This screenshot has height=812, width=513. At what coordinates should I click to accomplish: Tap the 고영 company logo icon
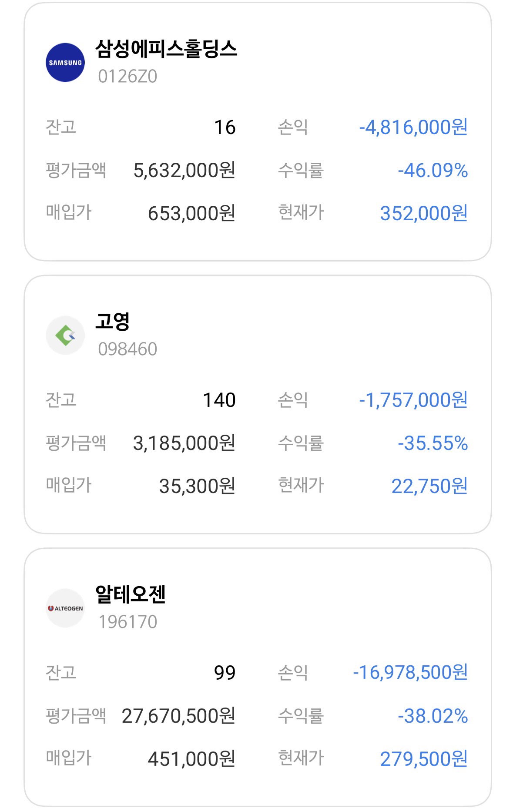tap(65, 335)
